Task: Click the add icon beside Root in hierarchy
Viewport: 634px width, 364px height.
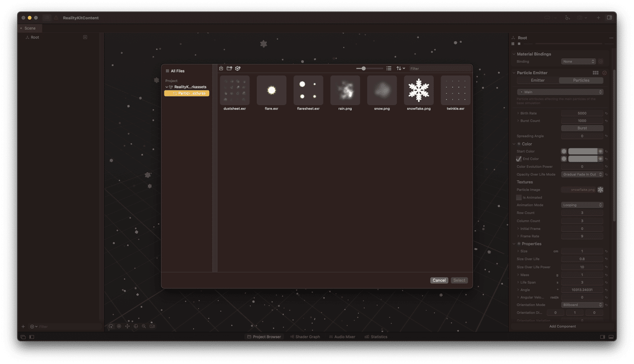Action: click(85, 37)
